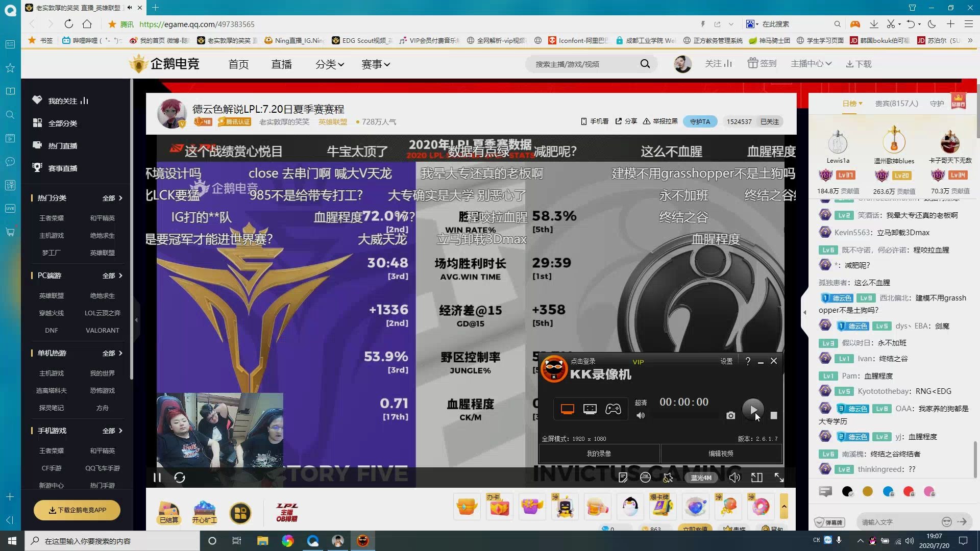Toggle the 弹幕牌 badge selector
Viewport: 980px width, 551px height.
(829, 522)
